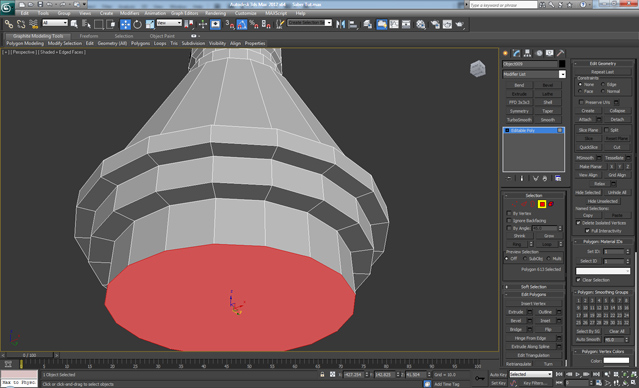Screen dimensions: 639x388
Task: Toggle the Angle Snap icon
Action: pyautogui.click(x=242, y=24)
